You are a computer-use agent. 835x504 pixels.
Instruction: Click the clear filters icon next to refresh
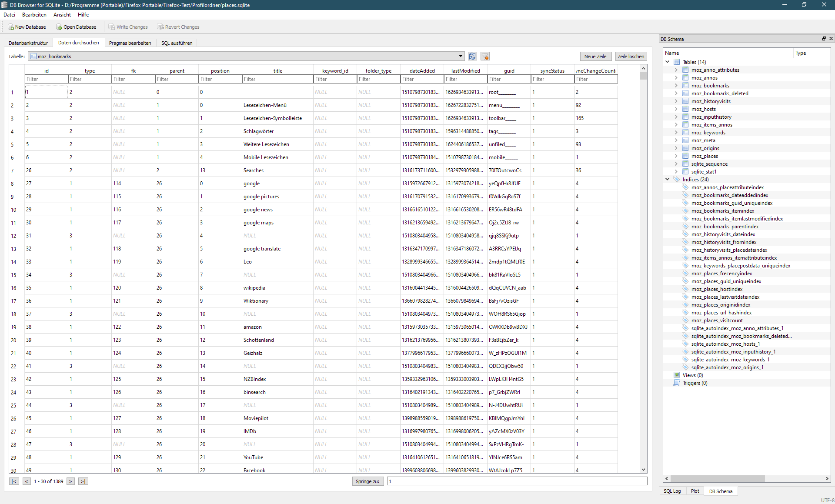tap(485, 57)
